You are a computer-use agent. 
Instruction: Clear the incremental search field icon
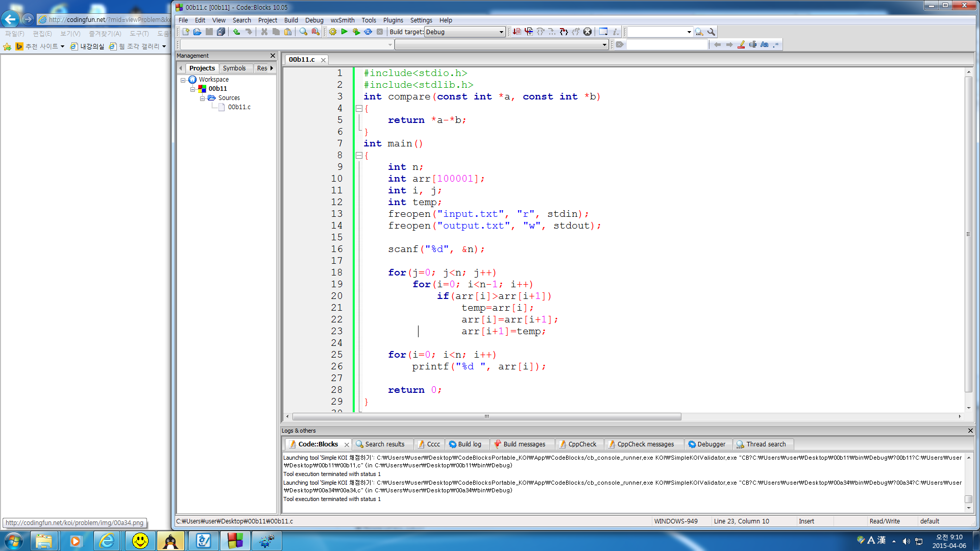tap(620, 45)
